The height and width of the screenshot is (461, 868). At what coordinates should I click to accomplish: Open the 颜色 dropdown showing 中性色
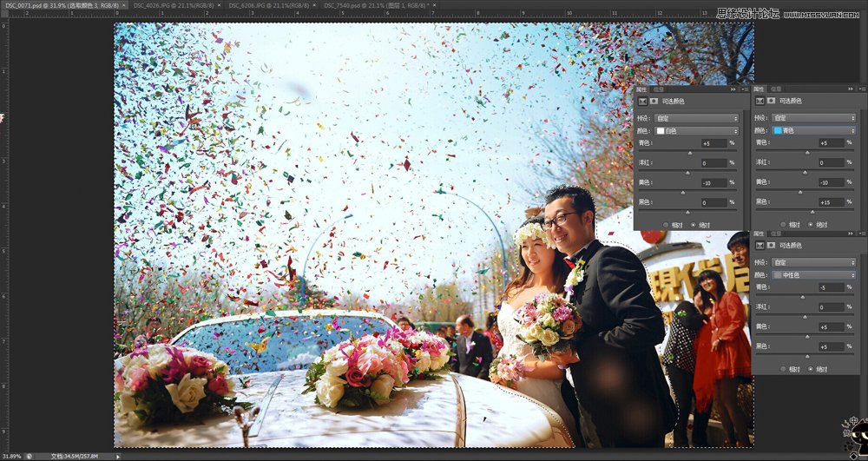pos(814,275)
